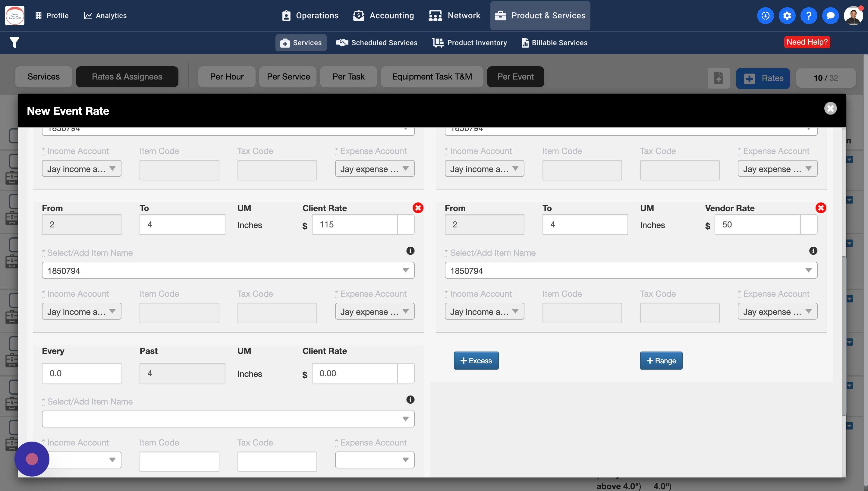The height and width of the screenshot is (491, 868).
Task: Open Scheduled Services submenu item
Action: [377, 43]
